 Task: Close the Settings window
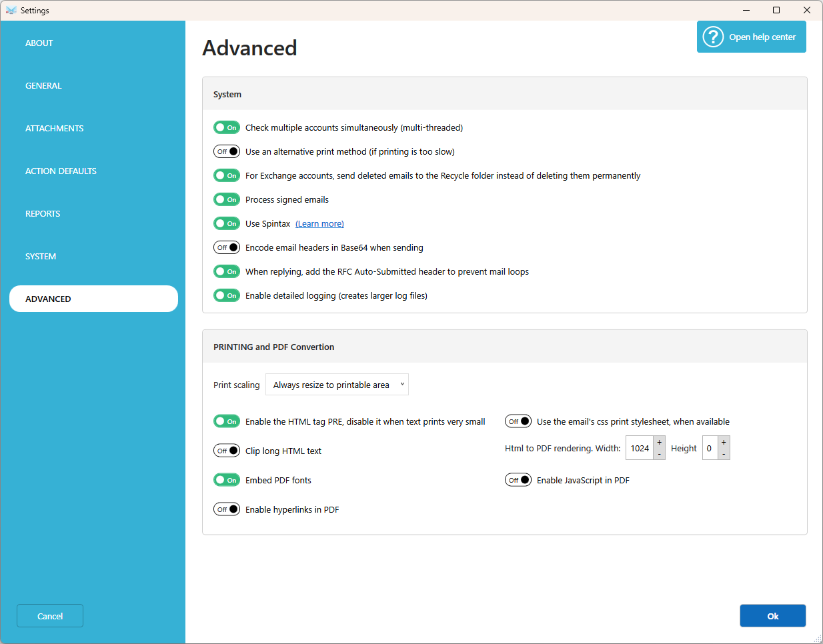[x=807, y=10]
